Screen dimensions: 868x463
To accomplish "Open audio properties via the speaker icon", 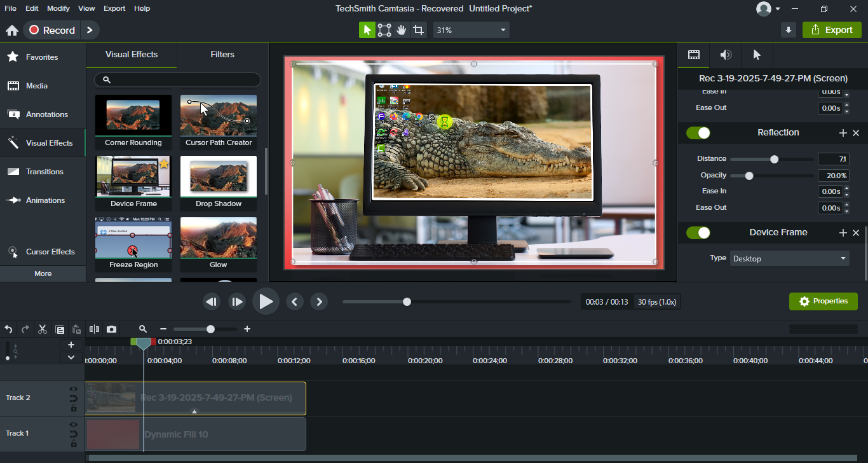I will 725,55.
